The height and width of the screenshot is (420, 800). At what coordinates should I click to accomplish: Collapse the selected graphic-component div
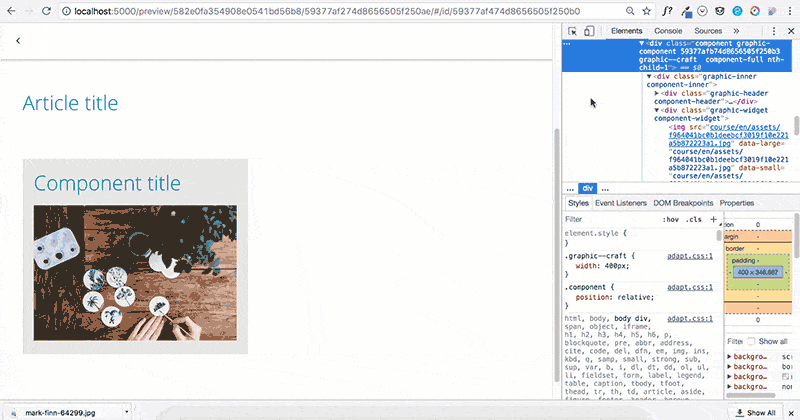(x=642, y=43)
